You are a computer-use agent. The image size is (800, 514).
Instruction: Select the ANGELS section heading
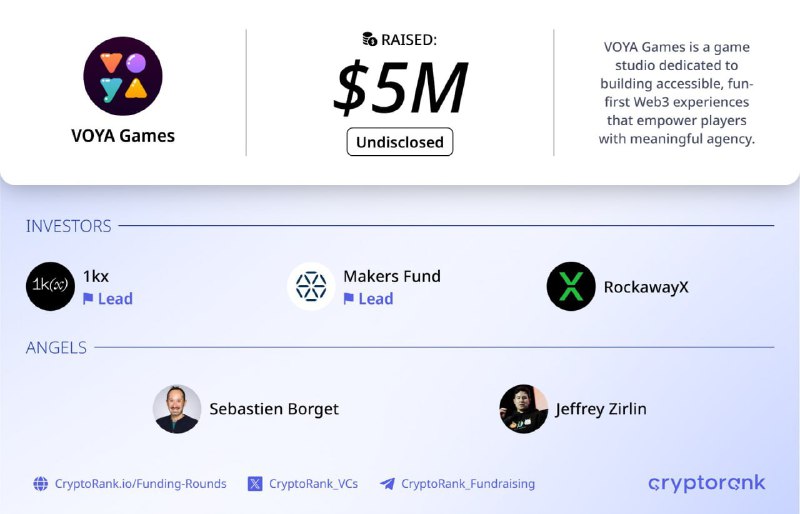[56, 348]
